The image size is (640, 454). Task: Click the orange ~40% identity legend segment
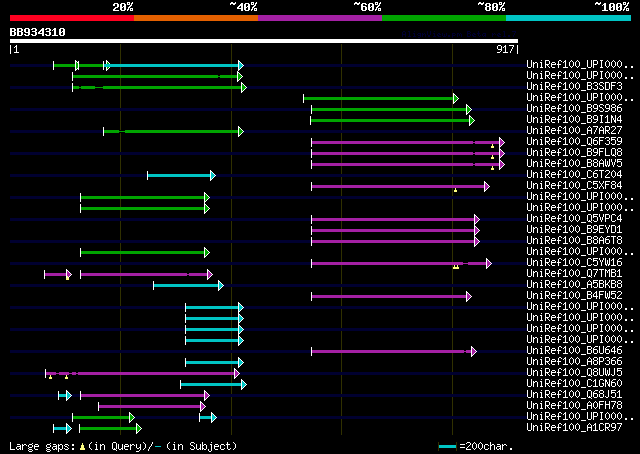196,18
